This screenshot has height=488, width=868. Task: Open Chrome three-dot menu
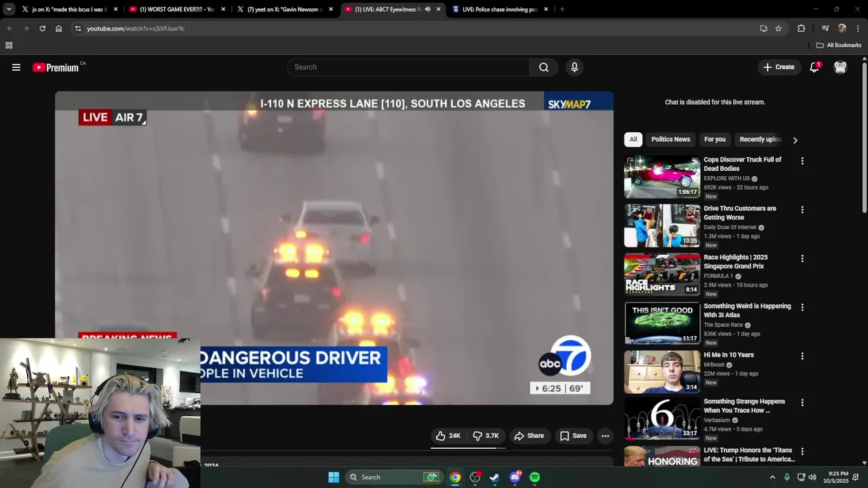tap(858, 28)
